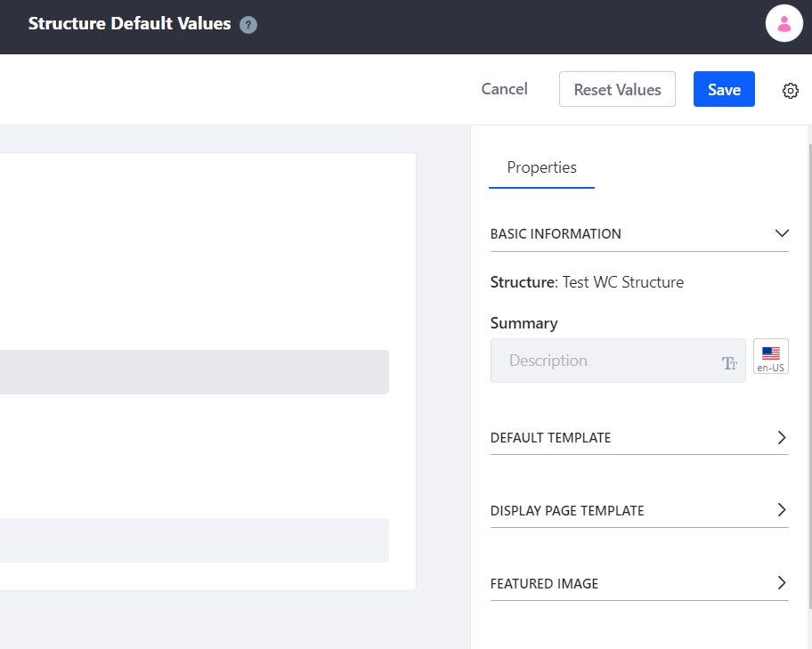Focus the Summary Description input field

(x=618, y=361)
